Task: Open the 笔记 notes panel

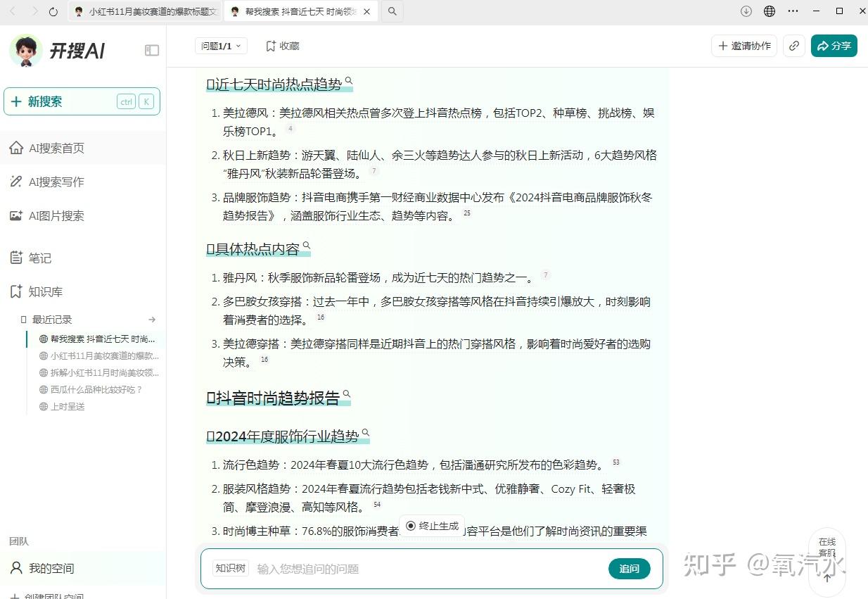Action: point(15,258)
